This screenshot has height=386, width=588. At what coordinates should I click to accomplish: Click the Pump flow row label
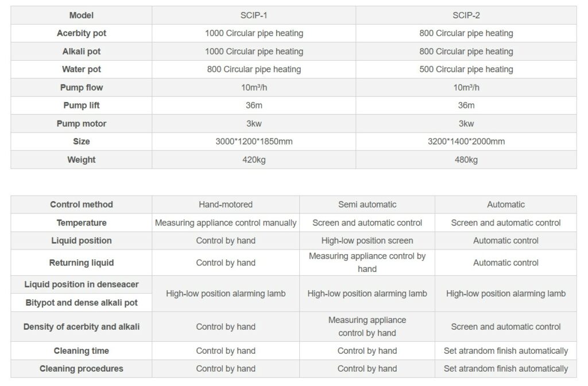(x=82, y=88)
